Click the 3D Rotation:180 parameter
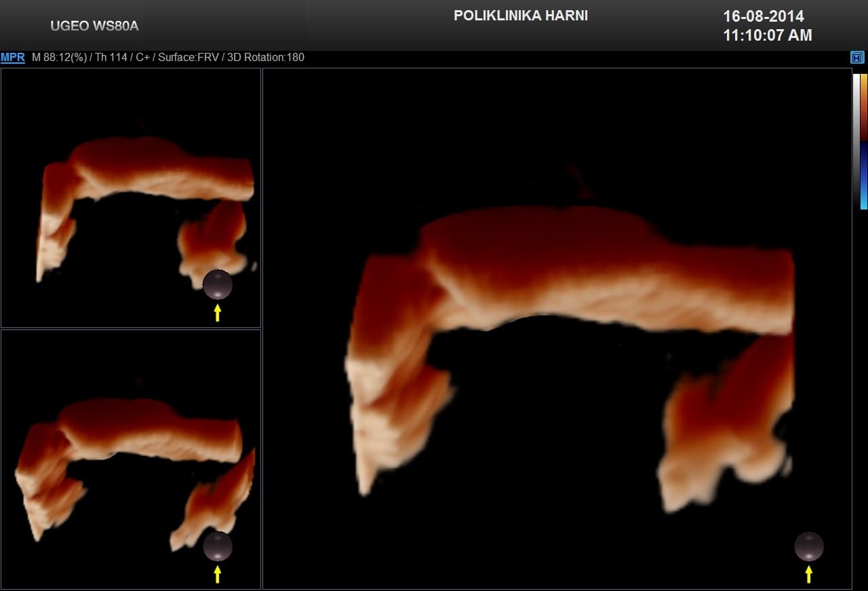This screenshot has height=591, width=868. (267, 58)
